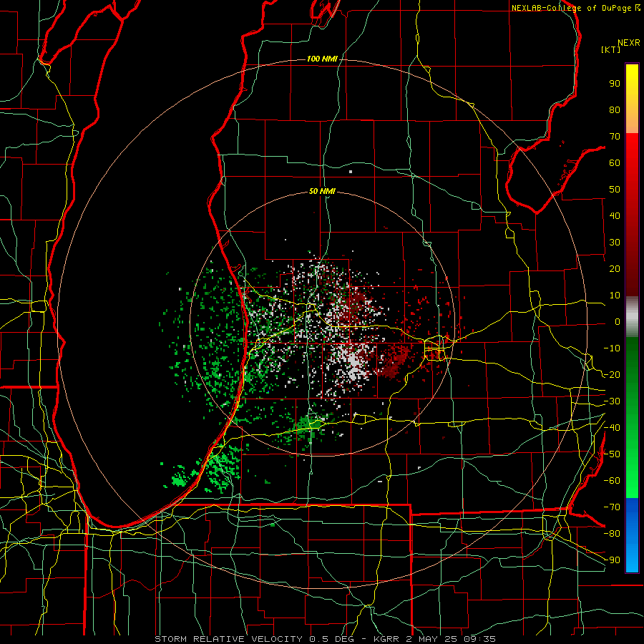644x644 pixels.
Task: Click the 10 value on the velocity scale
Action: (615, 296)
